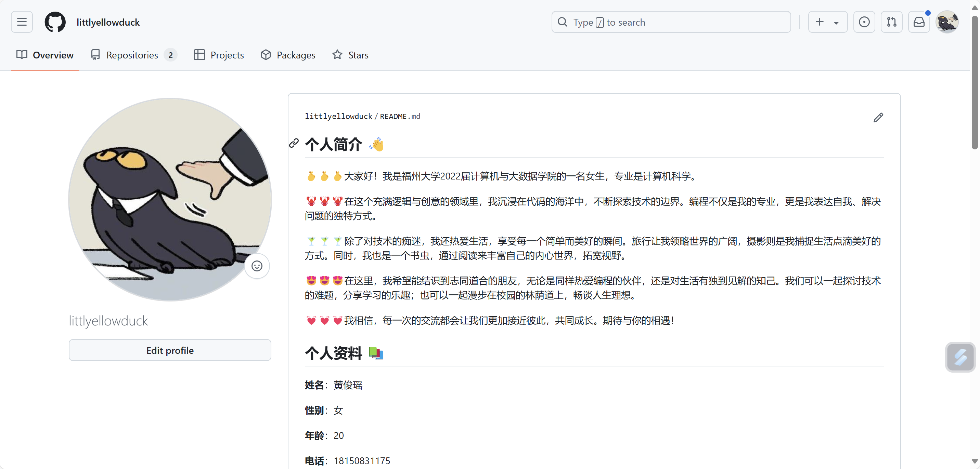Open README.md file link

point(400,116)
